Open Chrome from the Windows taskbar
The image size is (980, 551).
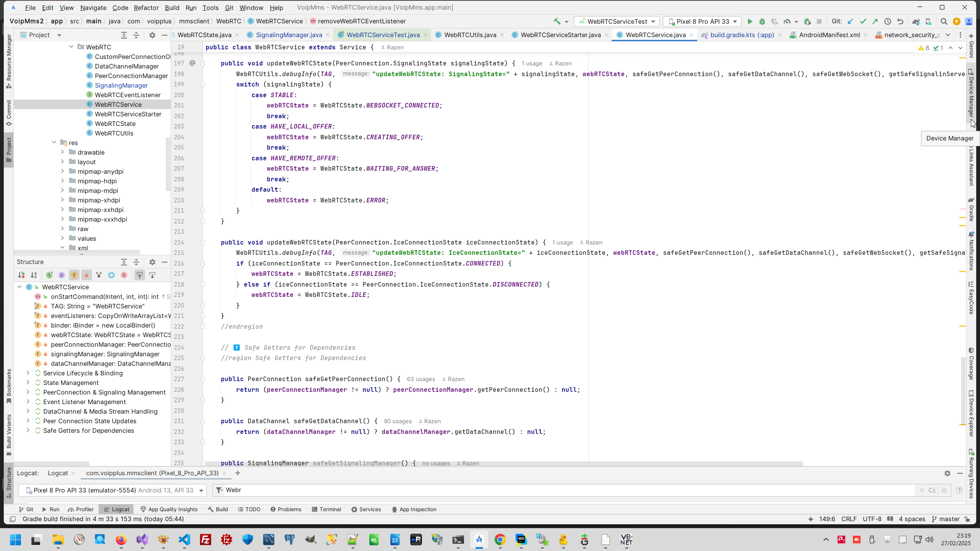tap(500, 540)
